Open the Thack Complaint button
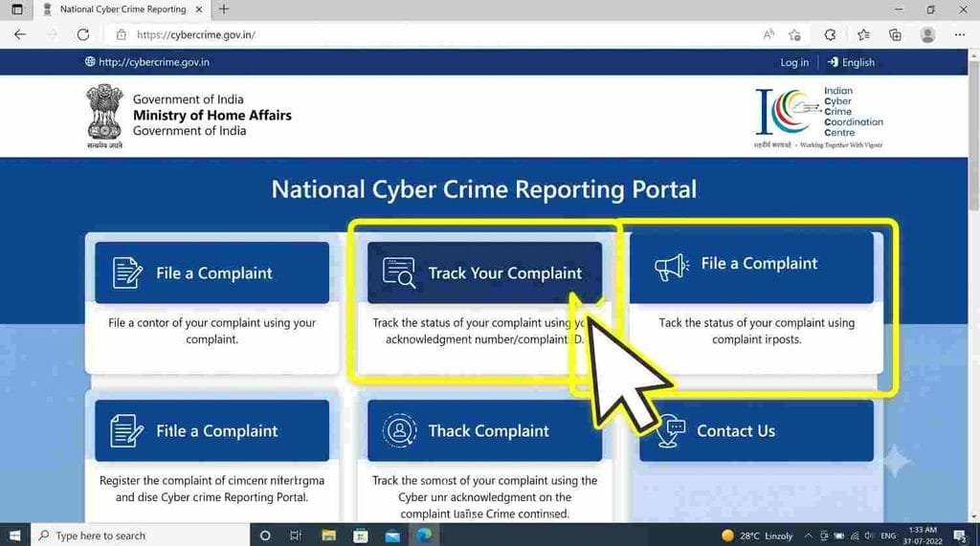 [x=484, y=431]
